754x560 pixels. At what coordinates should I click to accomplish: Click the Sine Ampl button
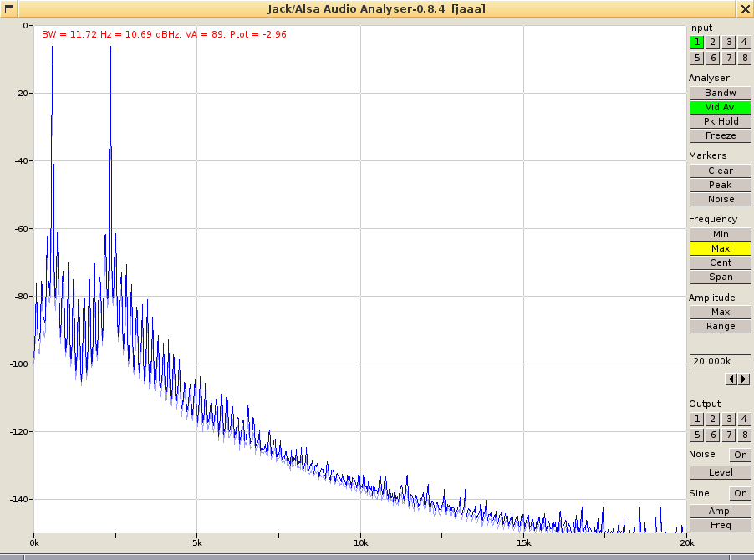coord(721,511)
